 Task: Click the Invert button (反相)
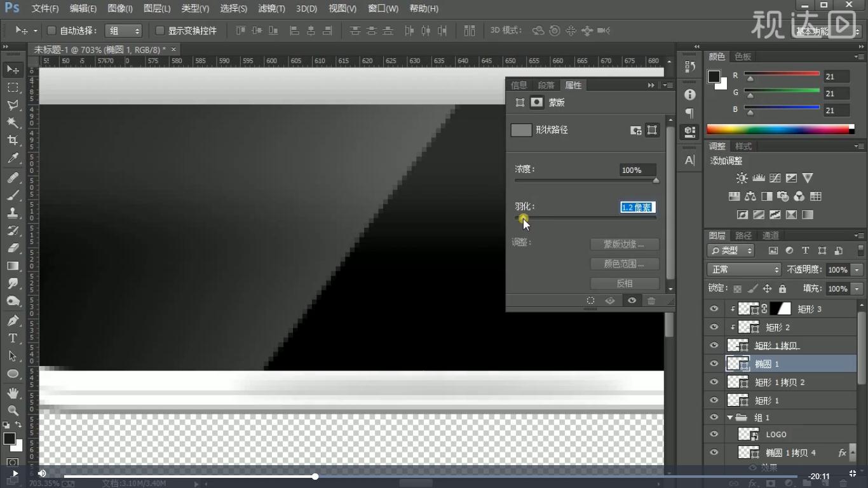pyautogui.click(x=625, y=283)
